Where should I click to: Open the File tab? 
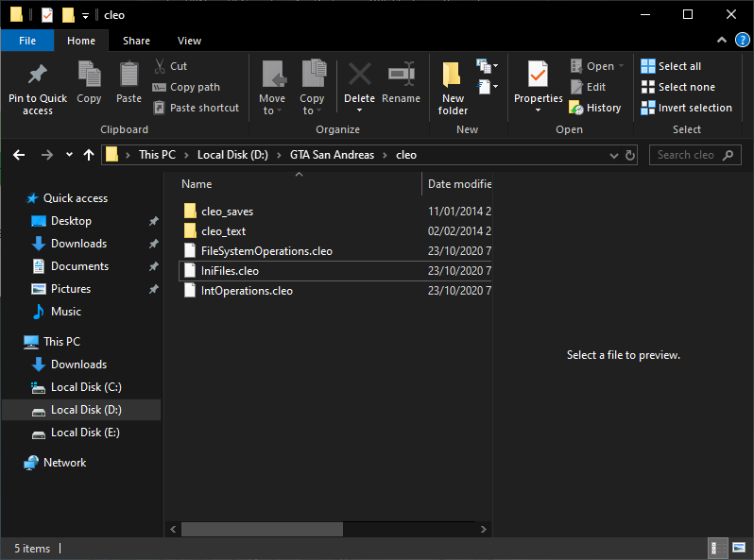point(27,41)
